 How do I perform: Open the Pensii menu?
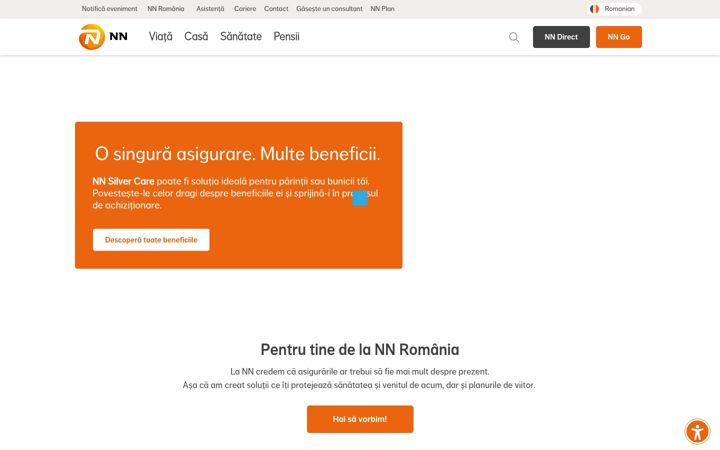pos(287,36)
